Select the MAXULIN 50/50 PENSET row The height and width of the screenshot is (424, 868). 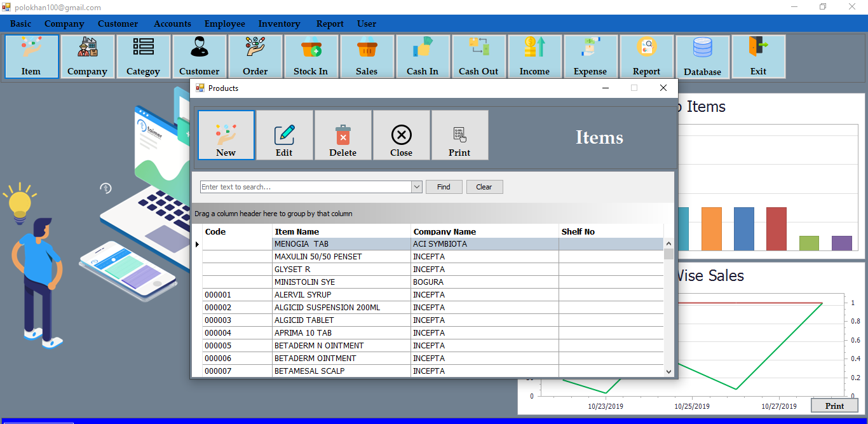tap(433, 257)
